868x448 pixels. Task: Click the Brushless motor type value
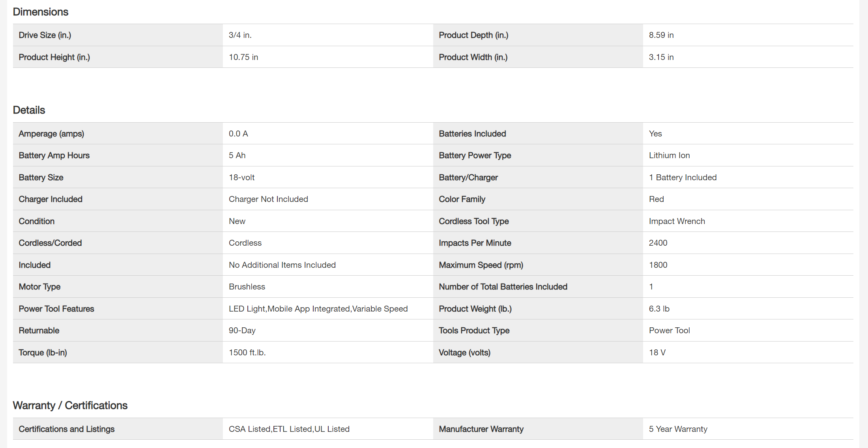click(247, 287)
